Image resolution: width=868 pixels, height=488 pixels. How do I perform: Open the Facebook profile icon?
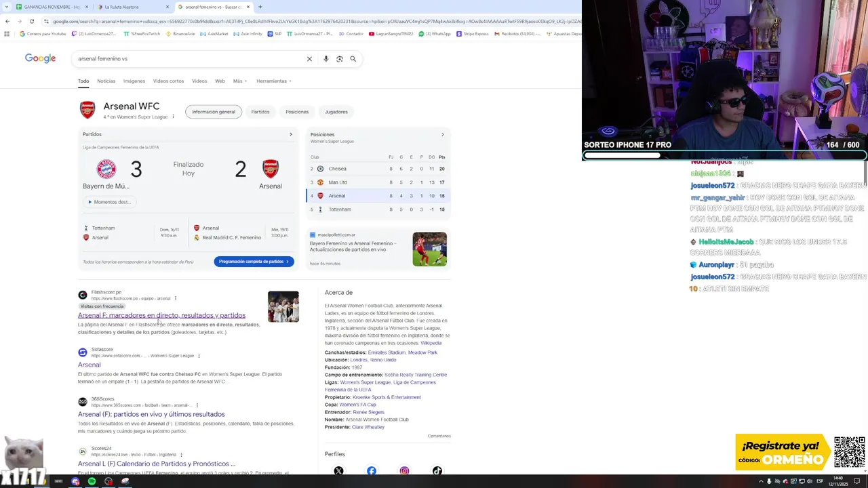pyautogui.click(x=372, y=470)
